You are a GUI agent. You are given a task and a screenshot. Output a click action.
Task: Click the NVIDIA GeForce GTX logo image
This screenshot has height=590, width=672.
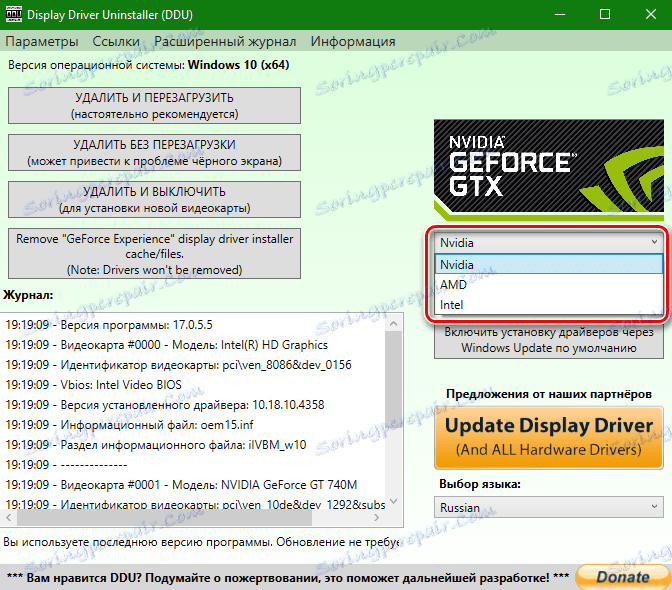tap(549, 169)
